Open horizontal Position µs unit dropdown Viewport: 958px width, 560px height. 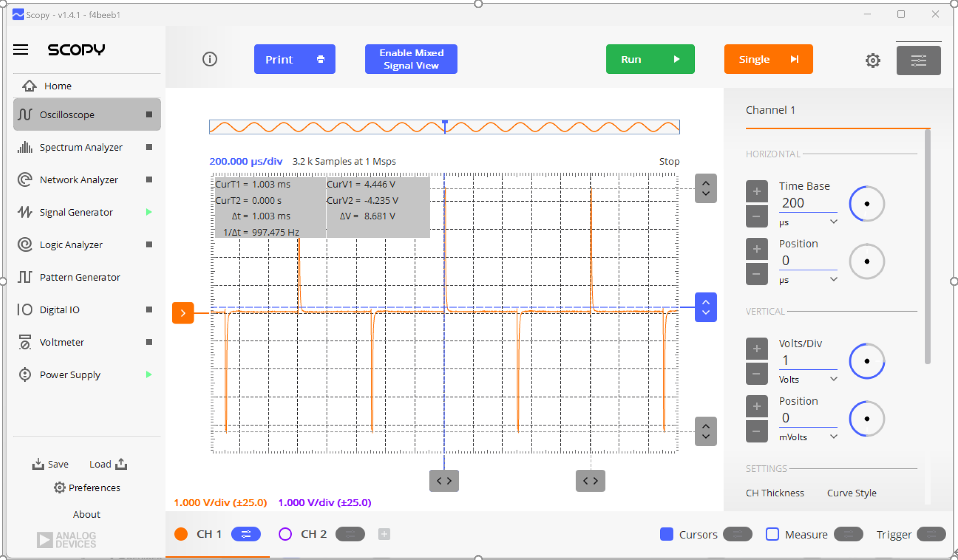[x=808, y=280]
